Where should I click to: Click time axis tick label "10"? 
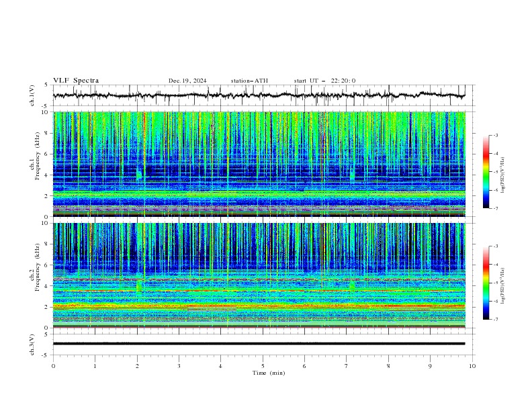[x=472, y=366]
